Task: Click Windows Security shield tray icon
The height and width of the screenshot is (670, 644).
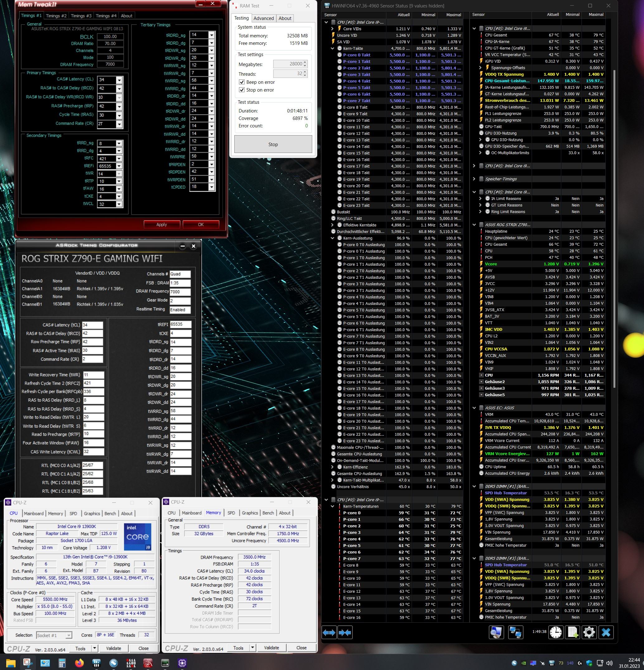Action: [x=589, y=663]
